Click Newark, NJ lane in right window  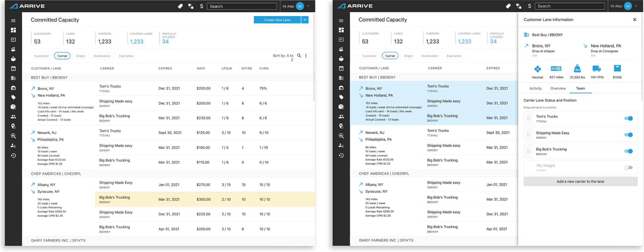[375, 133]
